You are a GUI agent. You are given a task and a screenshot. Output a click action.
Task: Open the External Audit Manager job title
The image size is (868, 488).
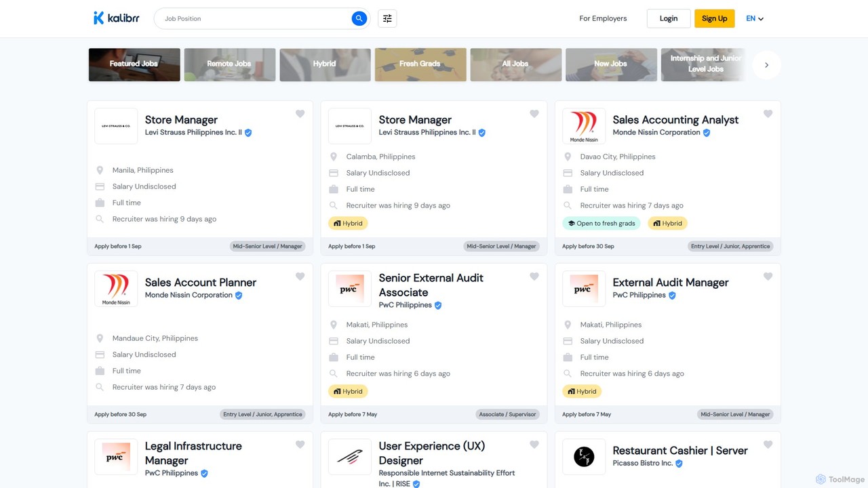[x=671, y=283]
